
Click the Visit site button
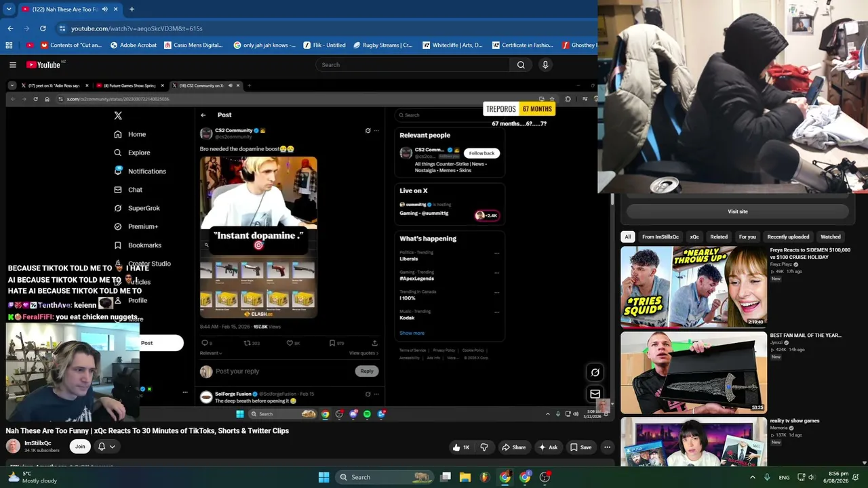point(738,211)
